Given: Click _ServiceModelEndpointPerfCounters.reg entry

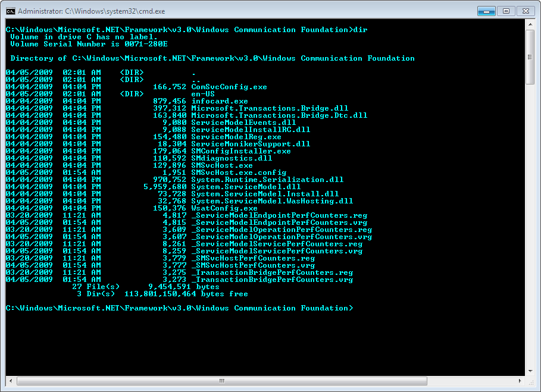Looking at the screenshot, I should 280,215.
